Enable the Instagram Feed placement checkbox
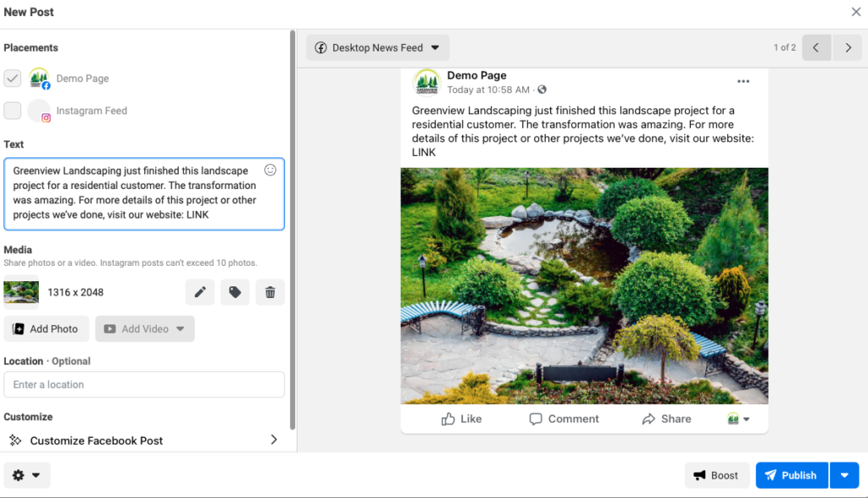This screenshot has width=868, height=498. [x=12, y=110]
